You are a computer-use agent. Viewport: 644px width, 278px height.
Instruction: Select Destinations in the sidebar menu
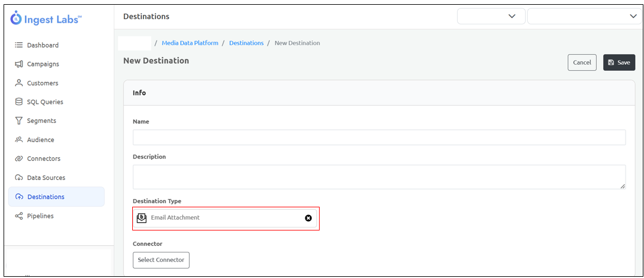(57, 197)
